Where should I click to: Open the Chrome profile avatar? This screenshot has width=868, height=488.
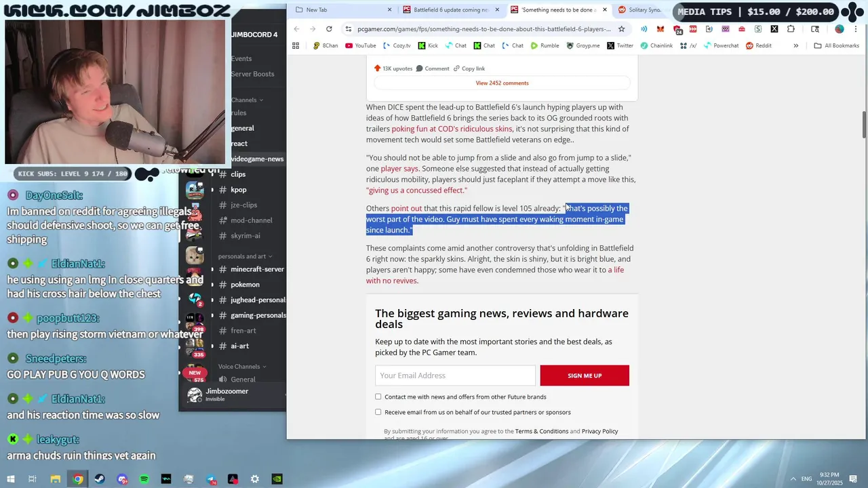coord(840,29)
